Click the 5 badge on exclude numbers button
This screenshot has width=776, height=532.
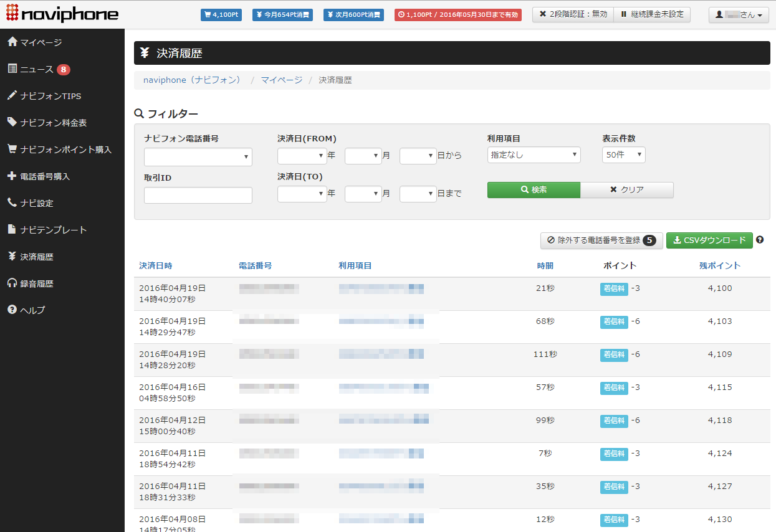click(x=649, y=240)
